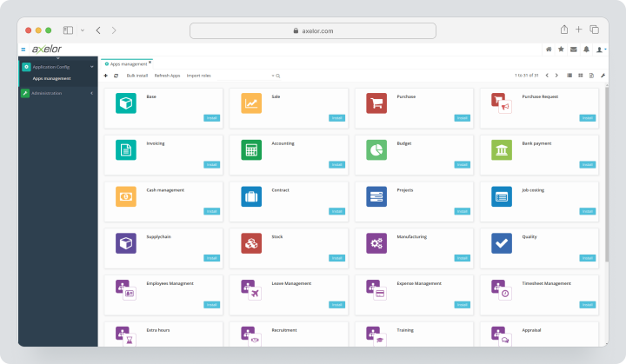The height and width of the screenshot is (364, 626).
Task: Open the search field advanced dropdown arrow
Action: (x=273, y=76)
